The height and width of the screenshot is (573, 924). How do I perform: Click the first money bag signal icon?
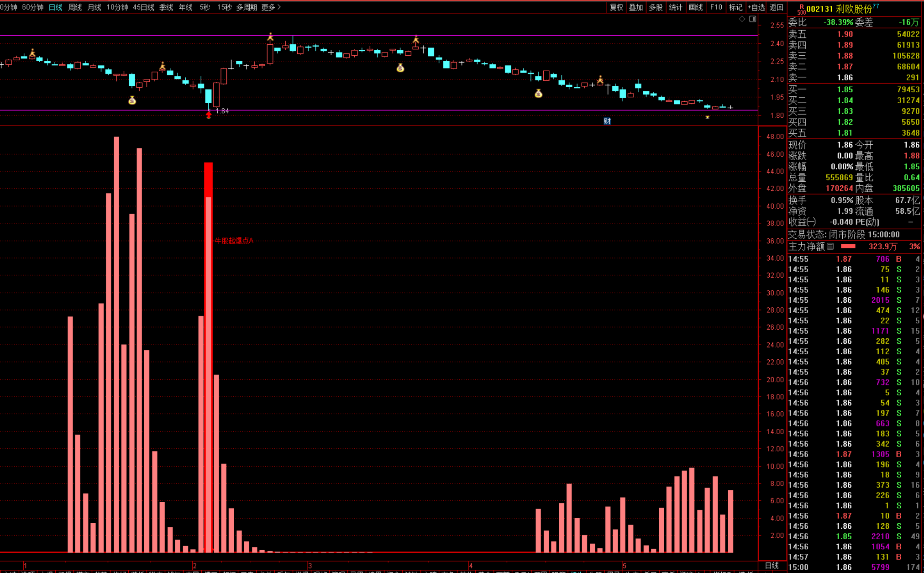[132, 100]
